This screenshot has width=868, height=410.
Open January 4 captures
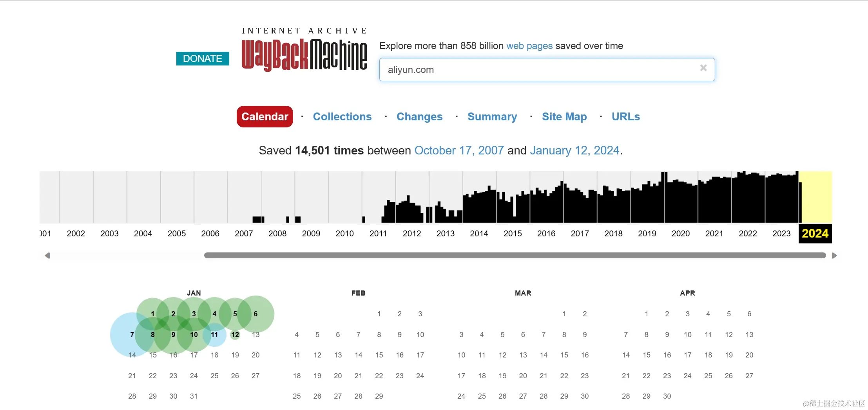coord(214,314)
